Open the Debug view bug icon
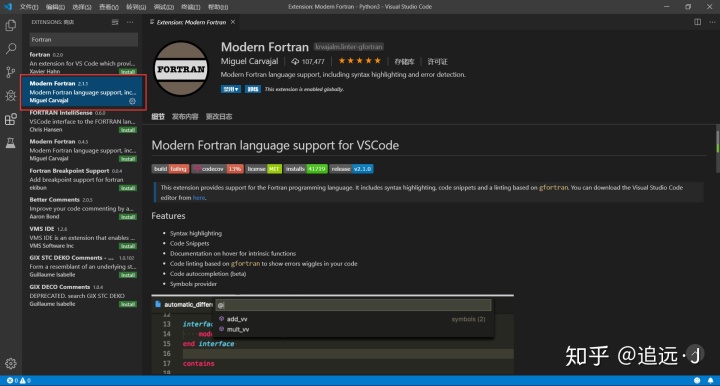This screenshot has width=720, height=386. tap(11, 95)
